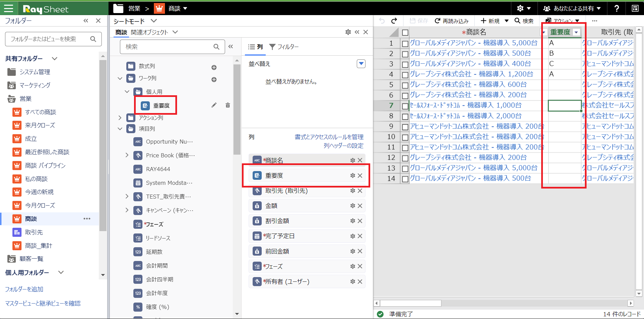Open the hamburger menu
Image resolution: width=644 pixels, height=319 pixels.
9,8
